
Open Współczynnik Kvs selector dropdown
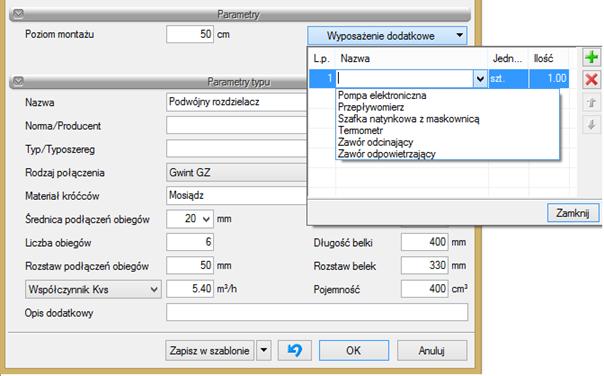click(93, 289)
